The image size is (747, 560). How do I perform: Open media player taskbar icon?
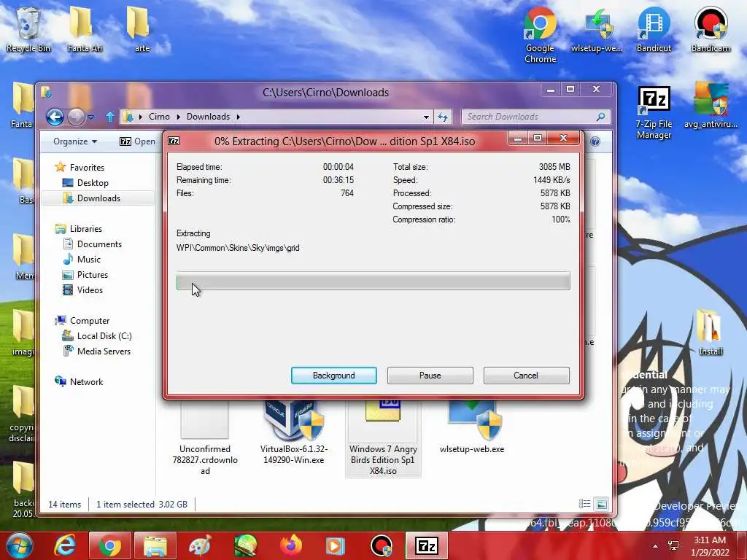[336, 545]
